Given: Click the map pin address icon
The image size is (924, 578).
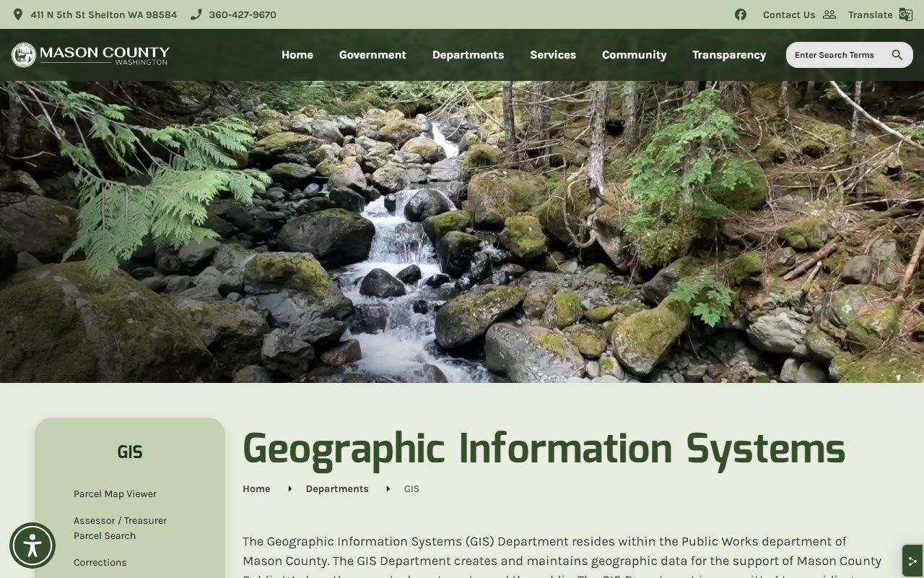Looking at the screenshot, I should 18,14.
